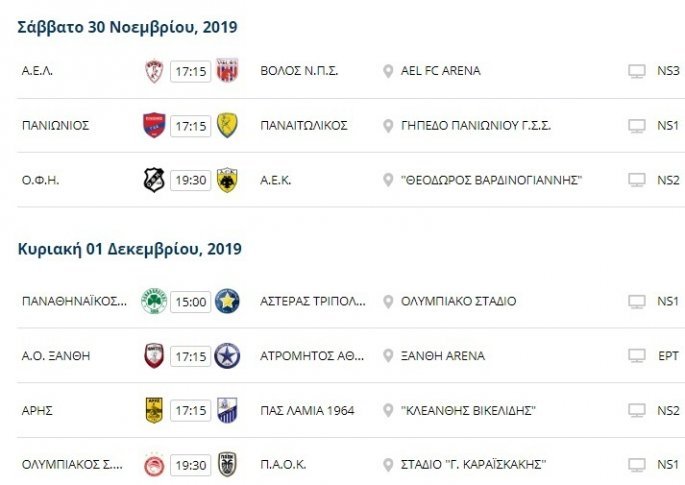Open the ΠΑΝΙΩΝΙΟΣ team link
Image resolution: width=685 pixels, height=485 pixels.
pyautogui.click(x=56, y=126)
